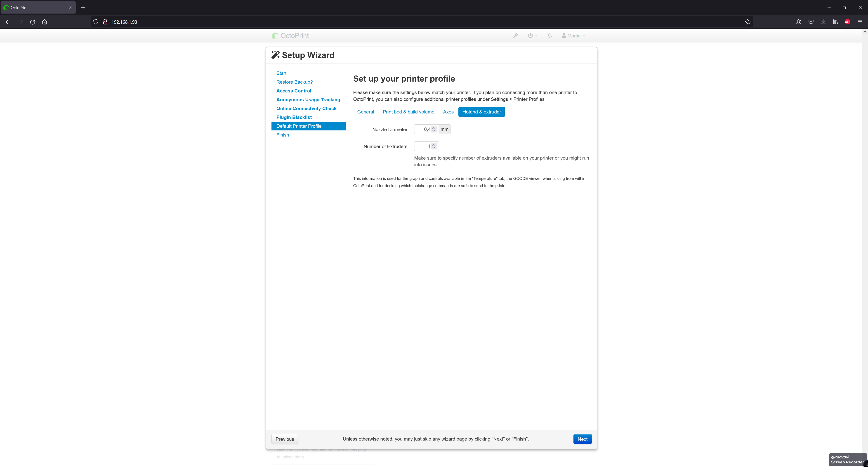Open Online Connectivity Check step

[306, 108]
